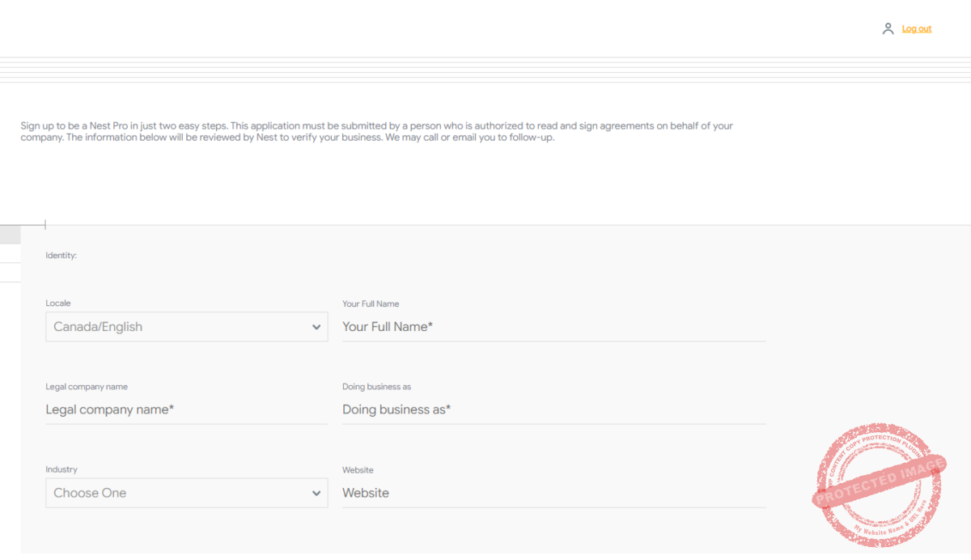
Task: Click the small Legal company name label
Action: [87, 387]
